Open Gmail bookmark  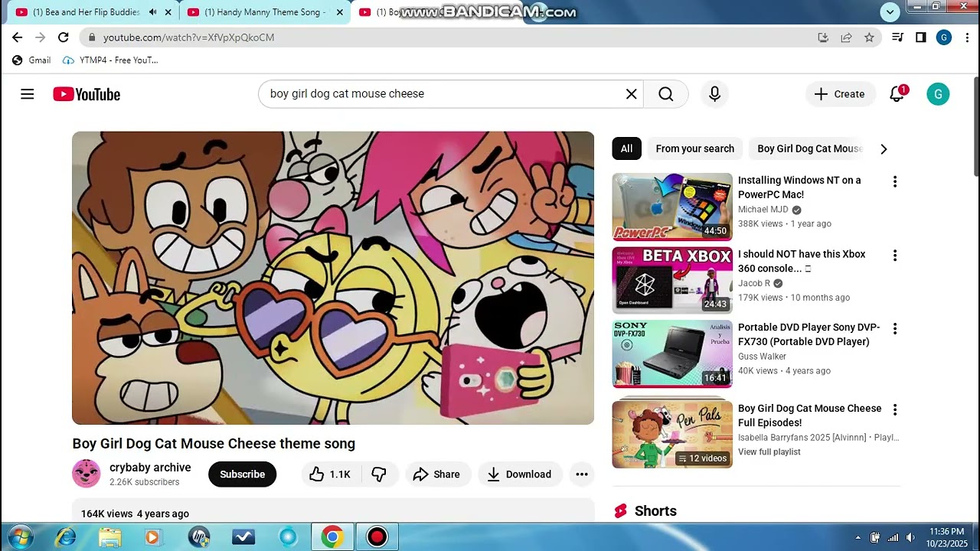(32, 60)
